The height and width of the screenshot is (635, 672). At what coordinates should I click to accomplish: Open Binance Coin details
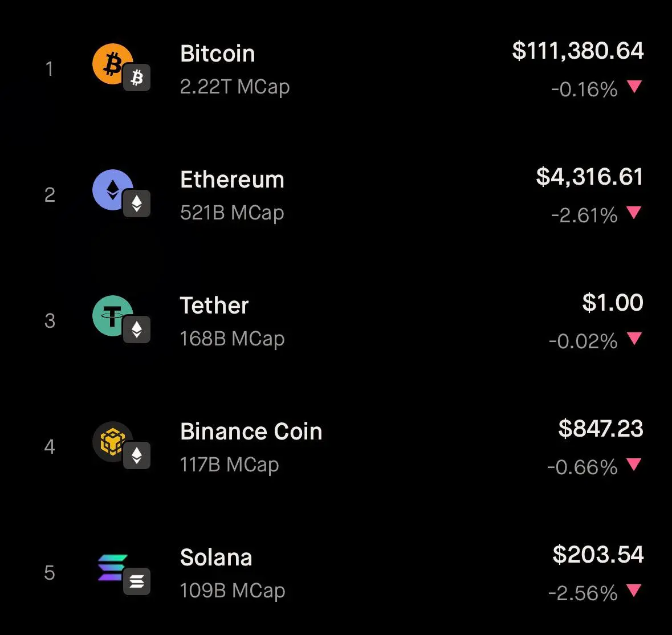click(251, 432)
